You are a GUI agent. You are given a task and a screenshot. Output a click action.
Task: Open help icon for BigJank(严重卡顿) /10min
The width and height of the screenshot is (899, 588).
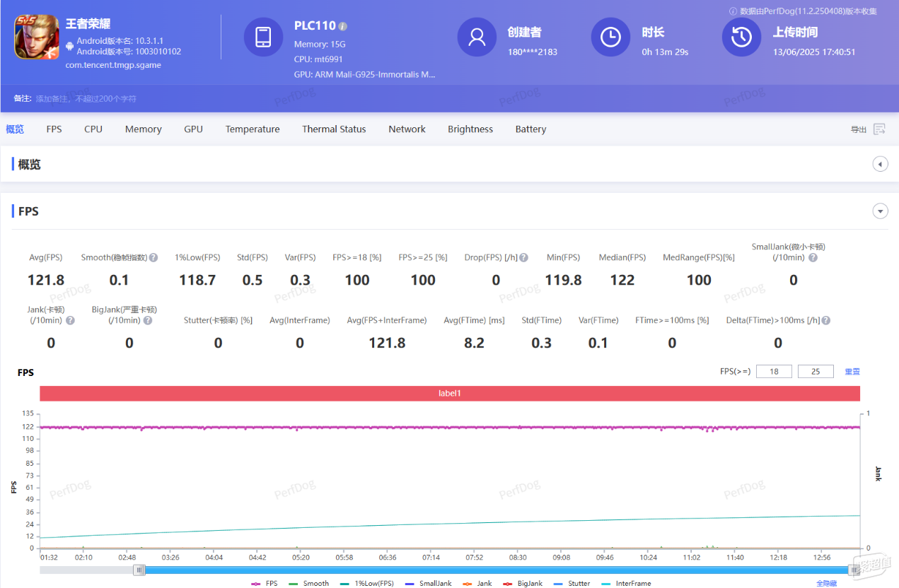[x=147, y=321]
